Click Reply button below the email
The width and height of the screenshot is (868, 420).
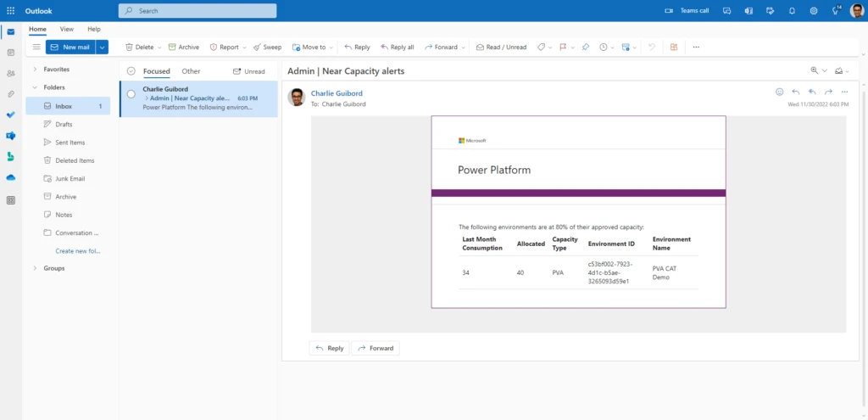[x=329, y=348]
